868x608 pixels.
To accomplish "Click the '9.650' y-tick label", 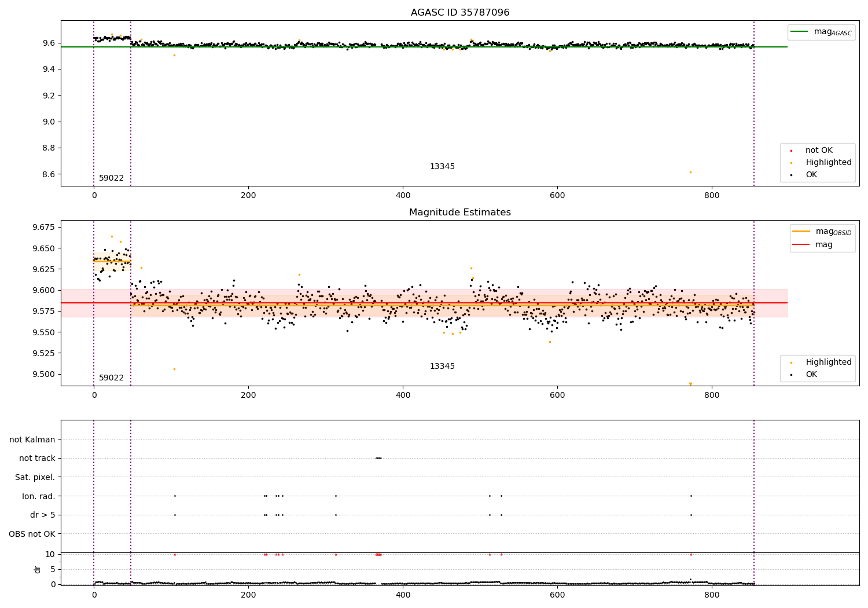I will point(44,248).
